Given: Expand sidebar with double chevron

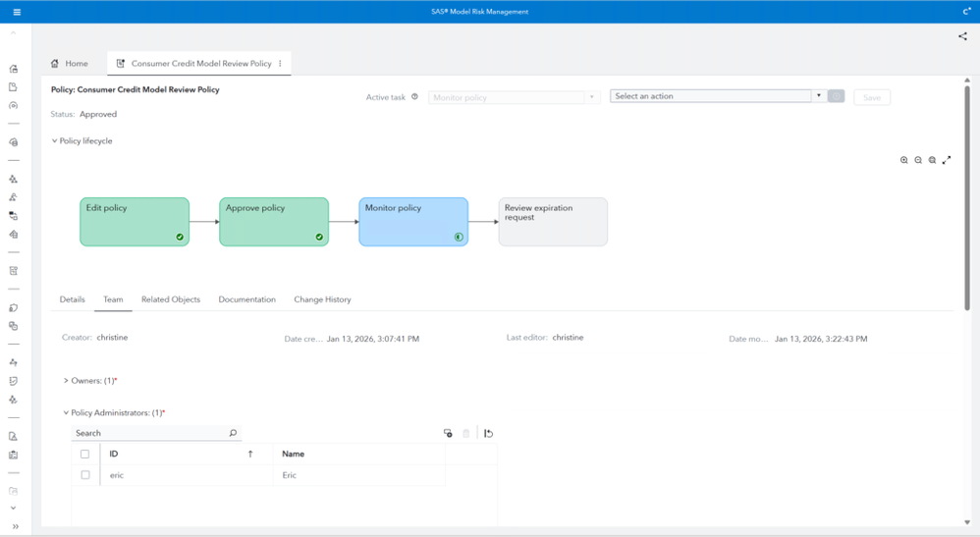Looking at the screenshot, I should [15, 526].
